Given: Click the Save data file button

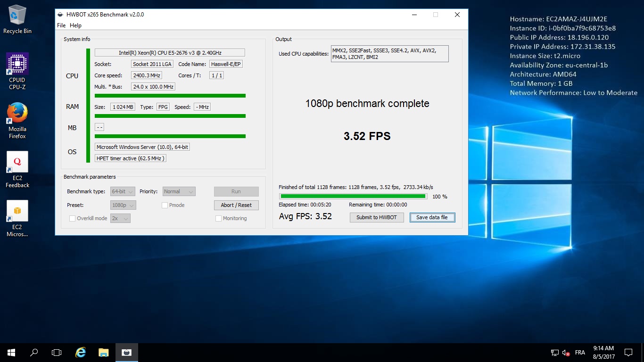Looking at the screenshot, I should [432, 217].
